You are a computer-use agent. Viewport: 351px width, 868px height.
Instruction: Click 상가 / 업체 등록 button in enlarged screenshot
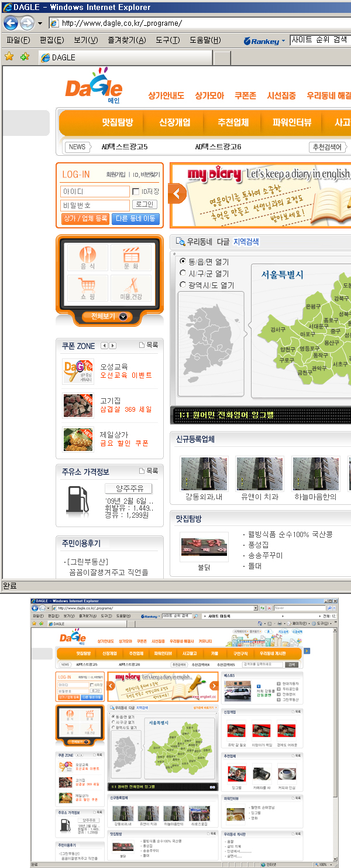pyautogui.click(x=85, y=218)
